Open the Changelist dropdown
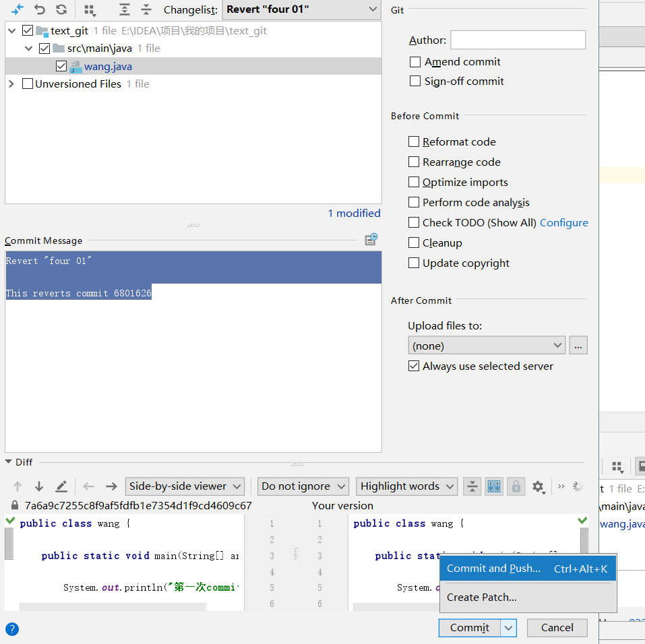 (x=302, y=9)
